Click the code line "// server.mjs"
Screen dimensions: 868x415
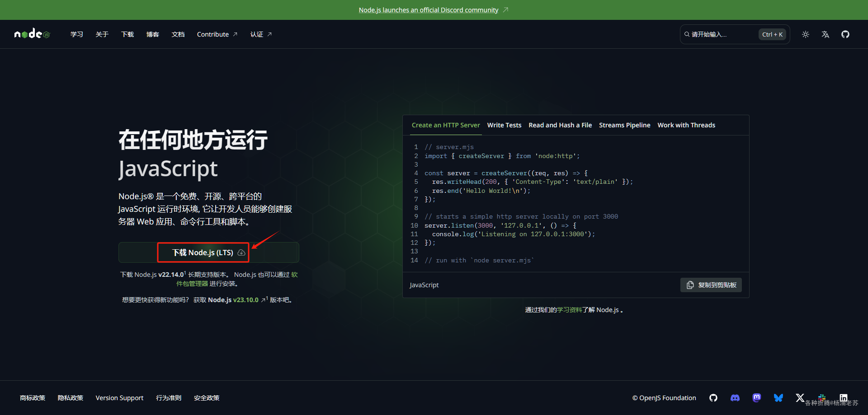tap(449, 147)
